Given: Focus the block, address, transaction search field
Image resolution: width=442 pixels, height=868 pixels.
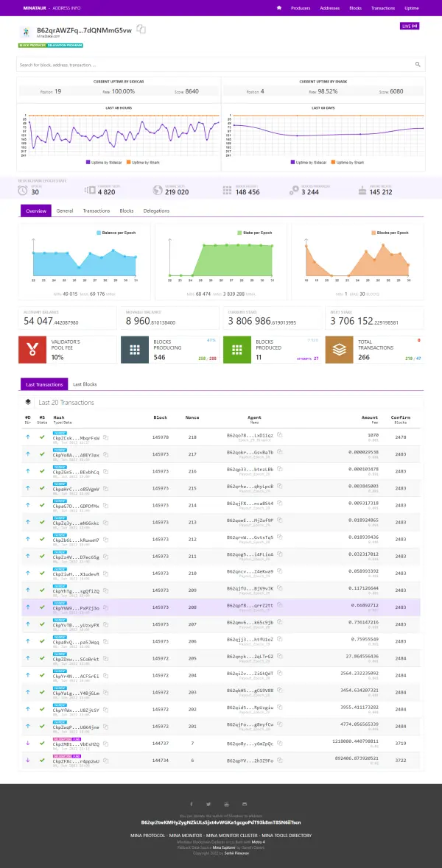Looking at the screenshot, I should (x=214, y=65).
